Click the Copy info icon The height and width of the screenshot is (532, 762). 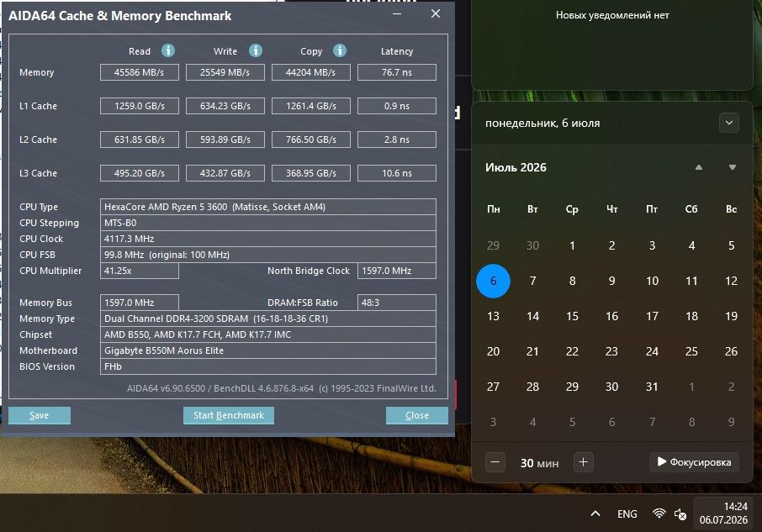coord(340,50)
